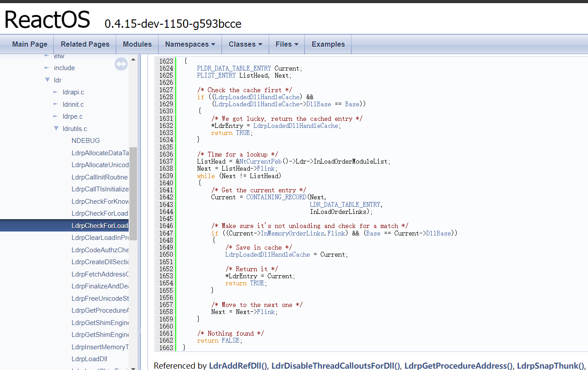This screenshot has height=370, width=588.
Task: Select LdrpCreateDllSectio… tree entry
Action: click(x=100, y=262)
